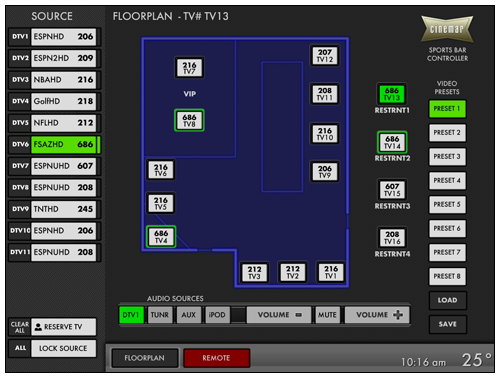Pick the TV9 icon showing 206
This screenshot has height=378, width=500.
[325, 172]
